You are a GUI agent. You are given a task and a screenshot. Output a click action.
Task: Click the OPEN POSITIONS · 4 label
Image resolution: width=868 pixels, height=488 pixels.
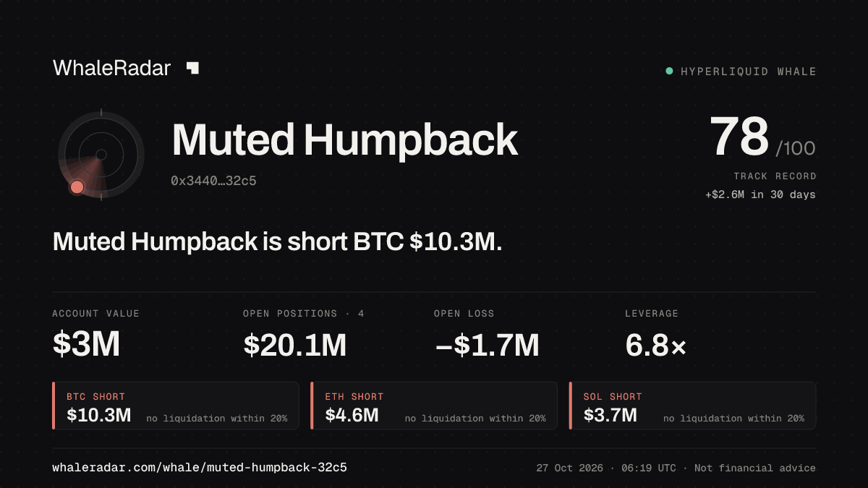[304, 314]
